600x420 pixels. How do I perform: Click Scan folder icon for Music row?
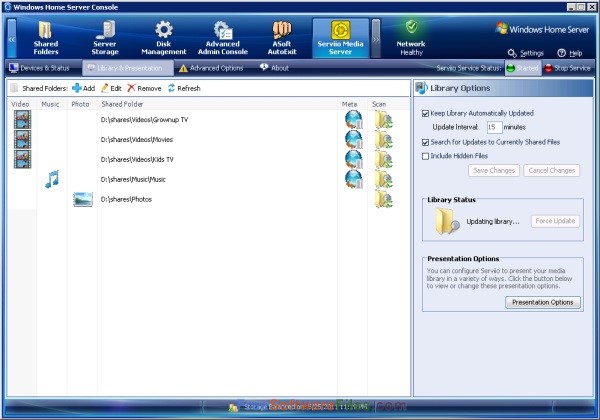click(383, 179)
